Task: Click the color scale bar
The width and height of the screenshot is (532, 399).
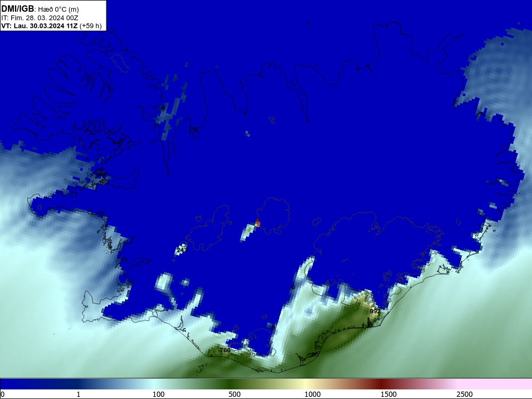Action: tap(266, 384)
